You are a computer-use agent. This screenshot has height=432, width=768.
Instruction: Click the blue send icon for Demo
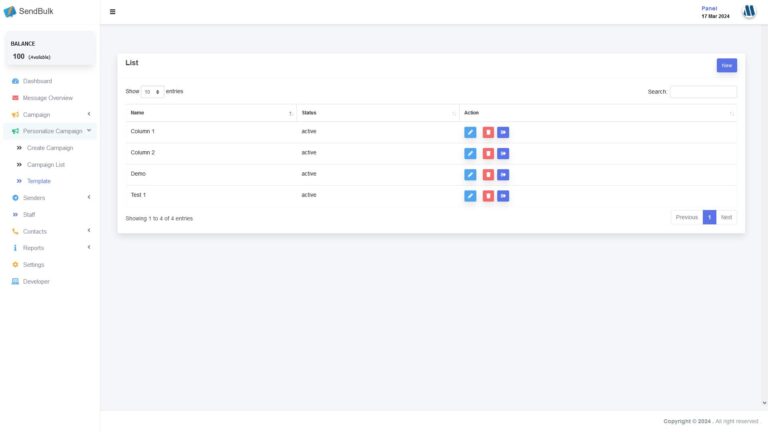pyautogui.click(x=504, y=174)
